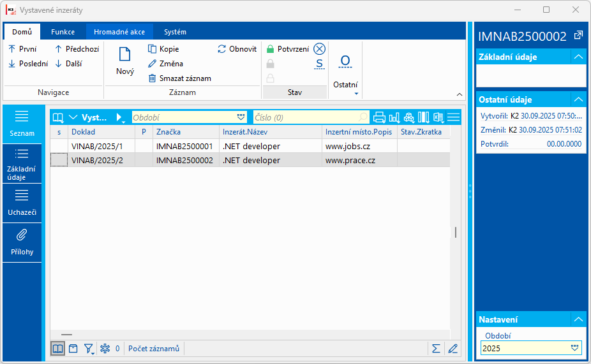Click Potvrzení green lock
Viewport: 591px width, 364px height.
(270, 49)
